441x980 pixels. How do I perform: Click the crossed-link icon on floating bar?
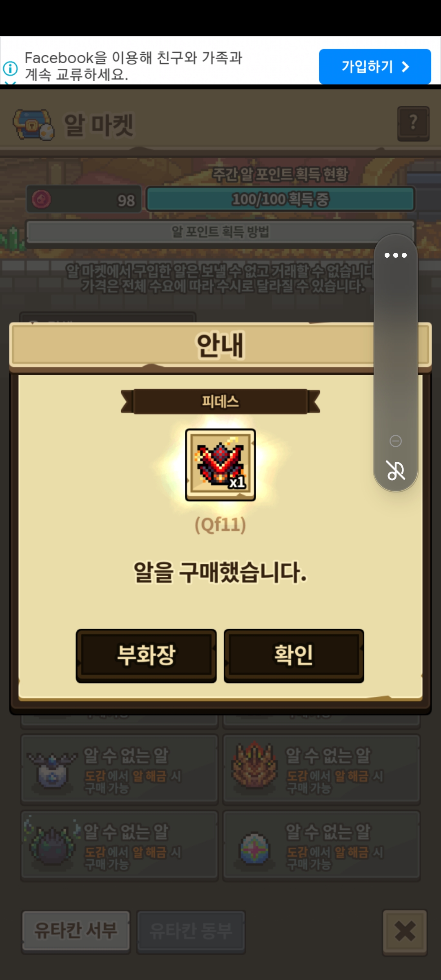coord(396,470)
